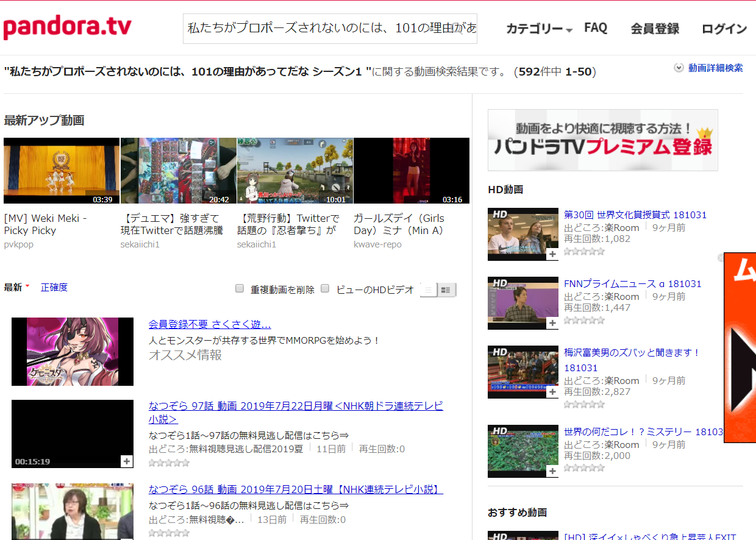Play the デュエマ card game thumbnail
The image size is (756, 540).
tap(178, 171)
